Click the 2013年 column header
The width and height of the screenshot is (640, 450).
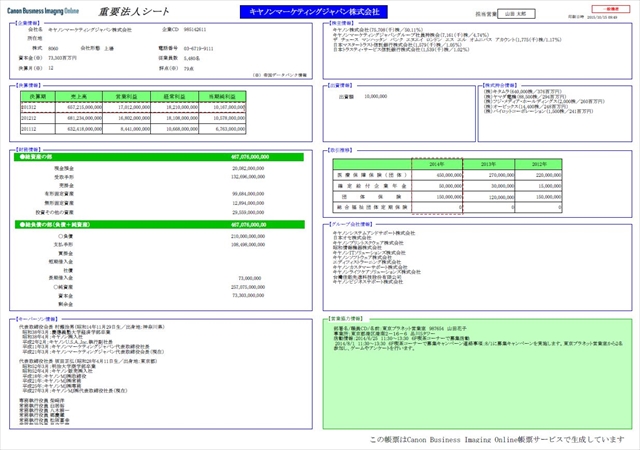489,164
